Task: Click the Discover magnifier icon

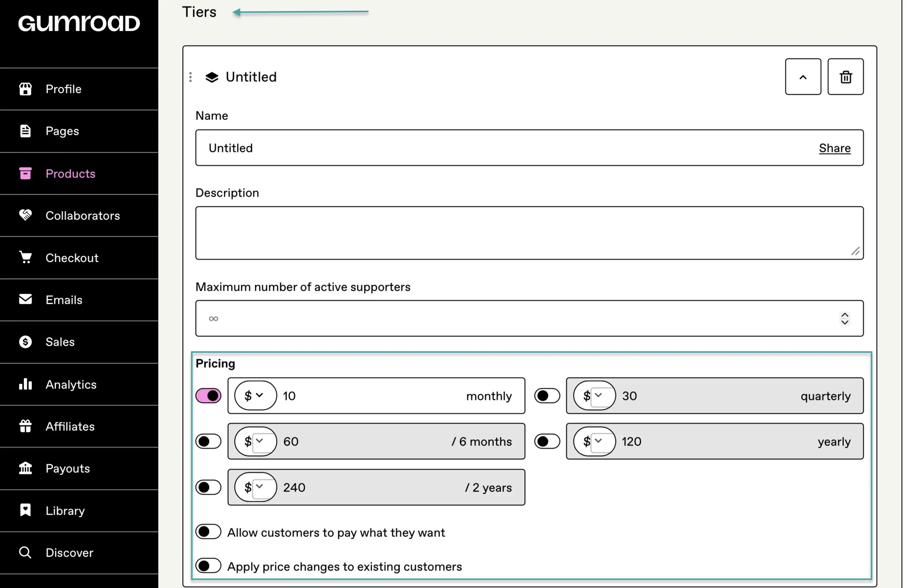Action: coord(25,552)
